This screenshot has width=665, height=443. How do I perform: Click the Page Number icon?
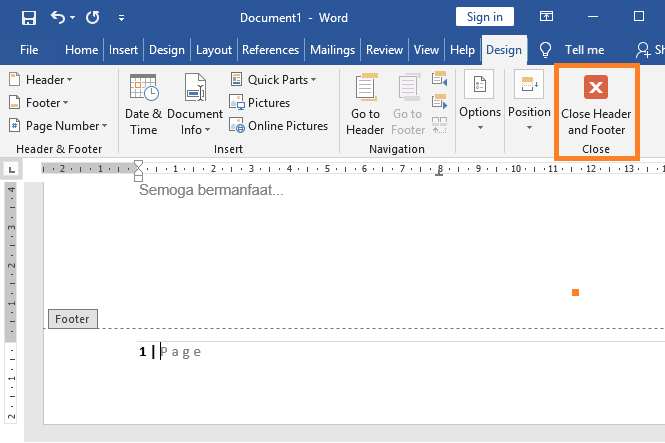click(x=14, y=125)
